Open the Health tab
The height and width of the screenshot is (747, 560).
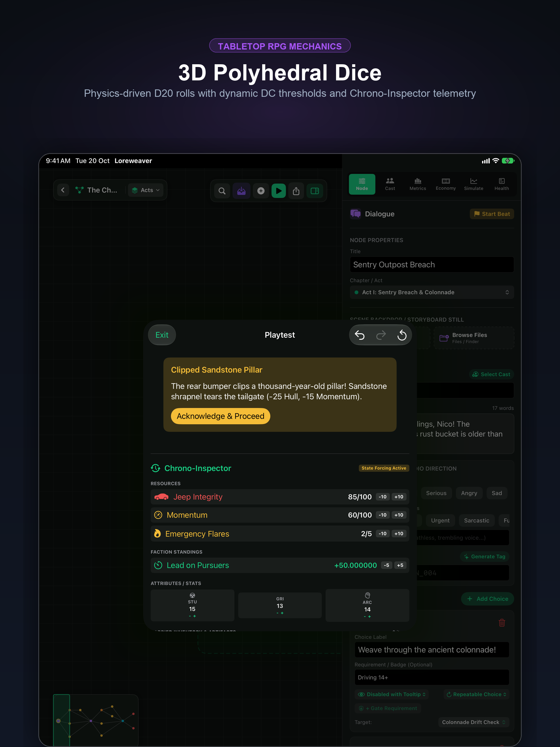(501, 184)
